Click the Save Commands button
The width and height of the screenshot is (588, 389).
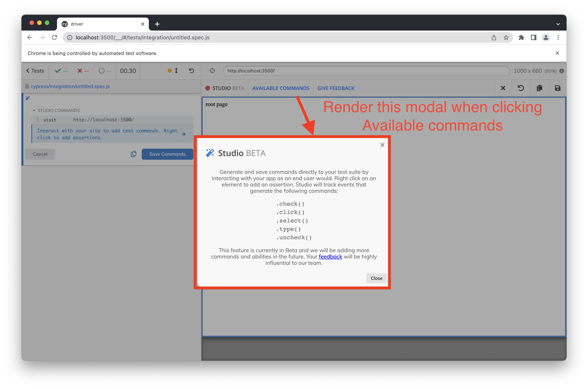coord(167,154)
